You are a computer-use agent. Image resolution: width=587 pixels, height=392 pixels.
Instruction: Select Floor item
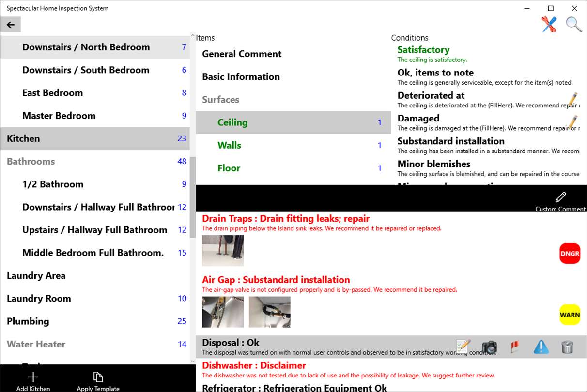coord(293,168)
